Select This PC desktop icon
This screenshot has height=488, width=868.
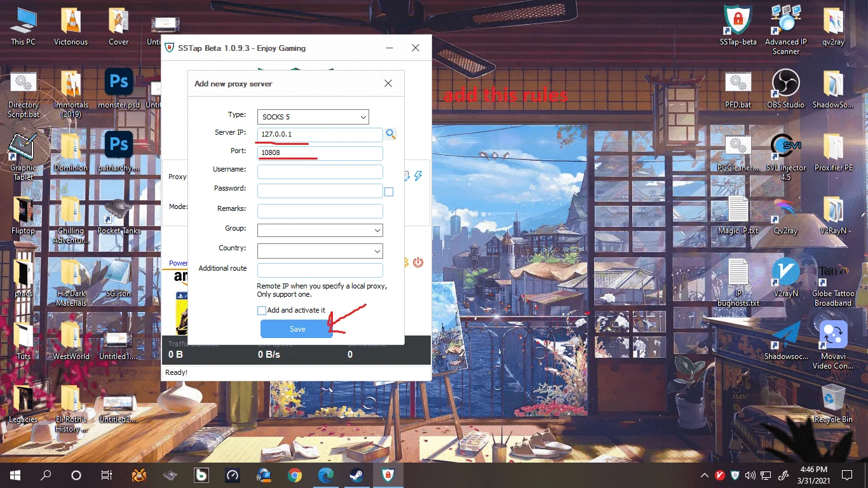click(x=24, y=26)
